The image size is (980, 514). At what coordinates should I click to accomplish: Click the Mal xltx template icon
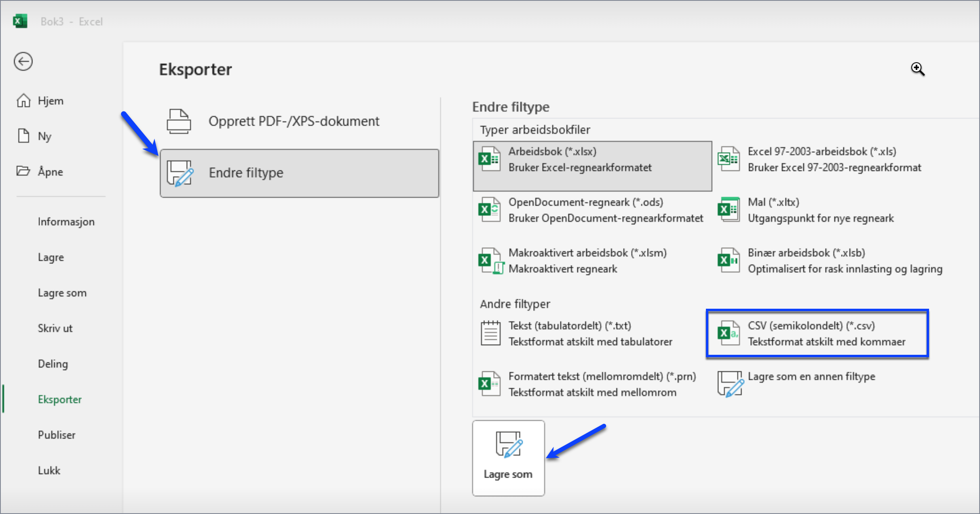tap(729, 210)
